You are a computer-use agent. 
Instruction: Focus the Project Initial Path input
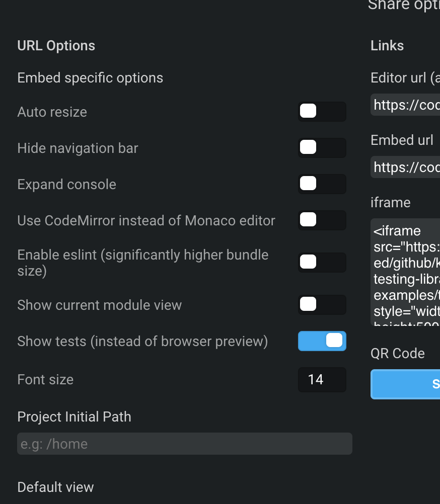pos(184,444)
